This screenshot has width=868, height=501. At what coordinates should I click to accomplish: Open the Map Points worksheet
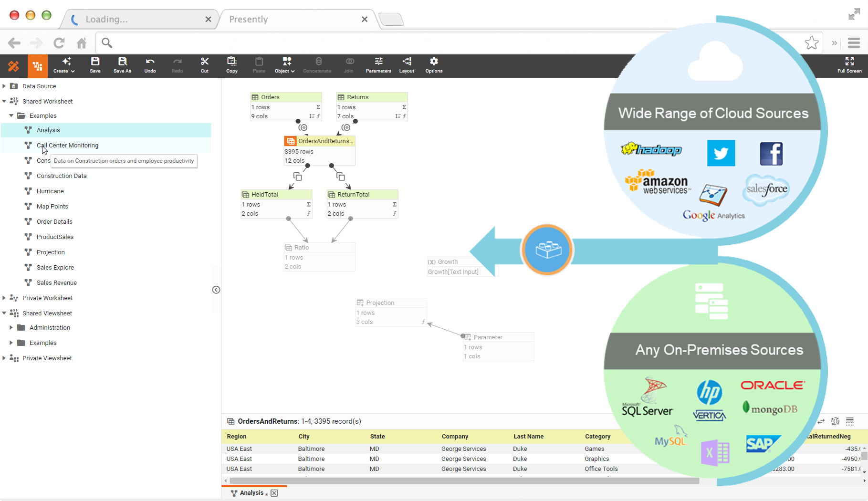52,206
